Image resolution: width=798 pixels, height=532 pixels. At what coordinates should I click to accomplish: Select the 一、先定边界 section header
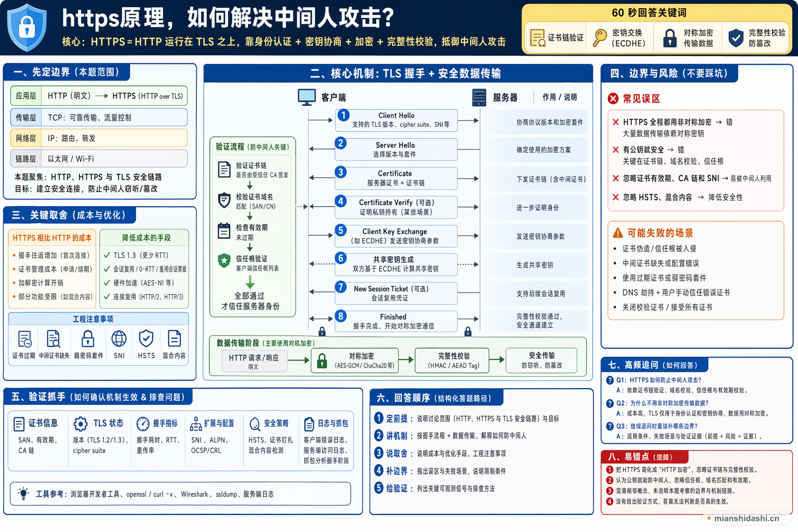coord(66,72)
